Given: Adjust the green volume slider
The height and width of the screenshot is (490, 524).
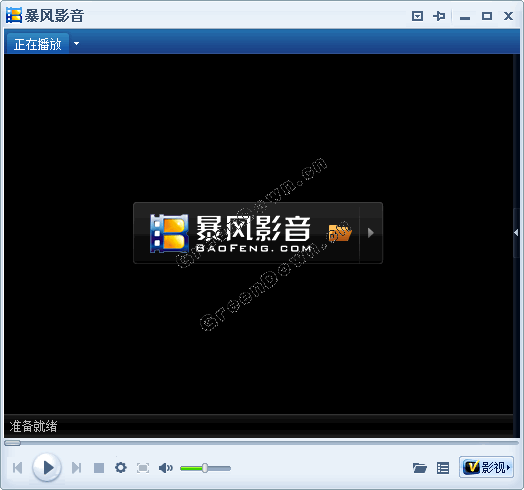Looking at the screenshot, I should point(205,468).
